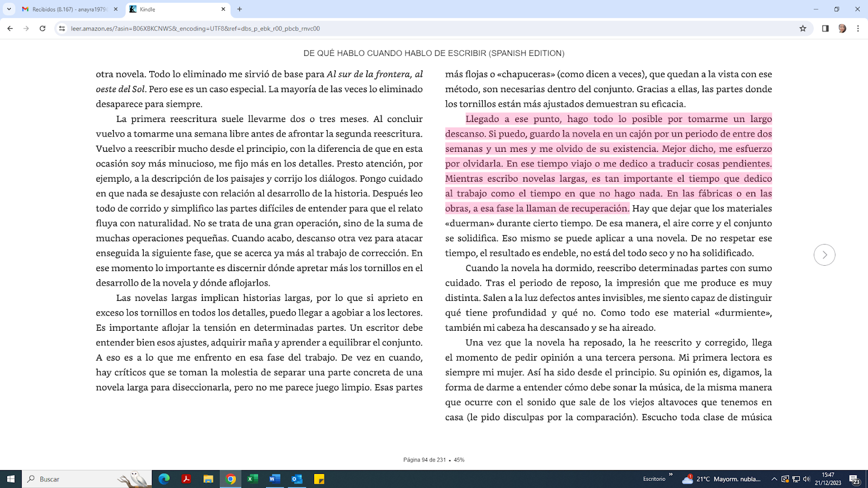Image resolution: width=868 pixels, height=488 pixels.
Task: Open Adobe Acrobat from the taskbar
Action: [x=186, y=479]
